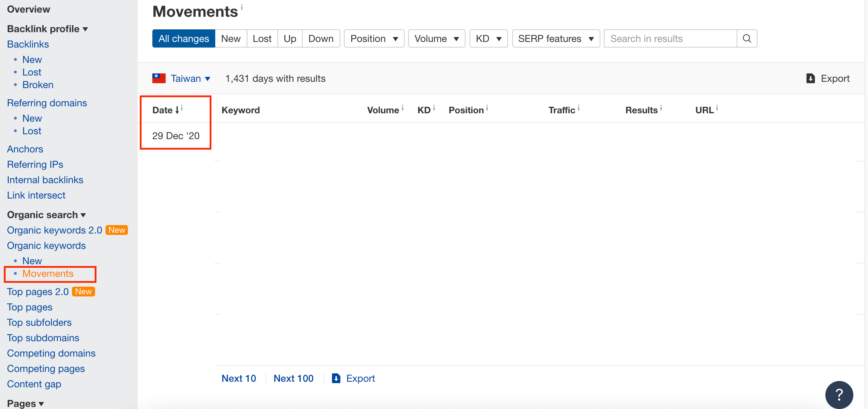Open Movements in the sidebar
This screenshot has height=409, width=868.
[x=48, y=273]
